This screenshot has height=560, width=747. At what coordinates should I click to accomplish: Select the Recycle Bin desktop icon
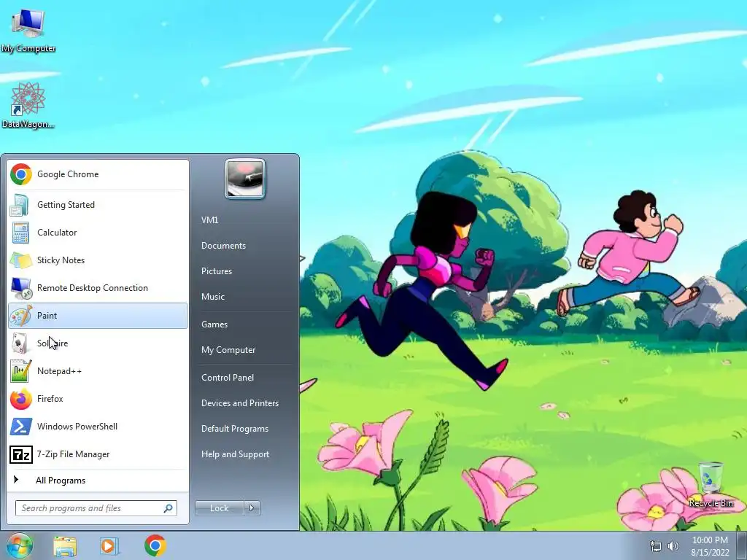(711, 478)
